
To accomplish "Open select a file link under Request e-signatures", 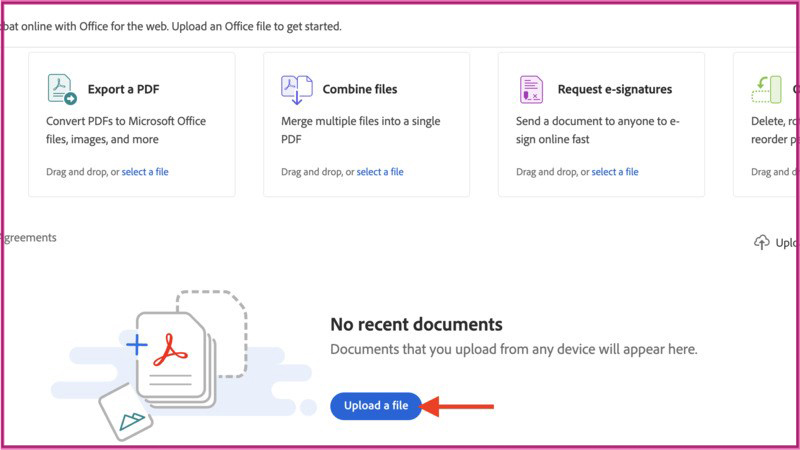I will coord(615,172).
